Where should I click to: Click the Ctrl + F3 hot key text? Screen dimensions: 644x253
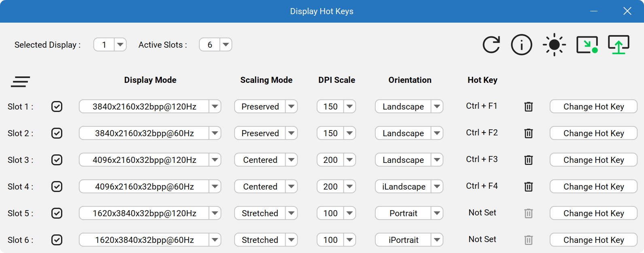click(482, 159)
